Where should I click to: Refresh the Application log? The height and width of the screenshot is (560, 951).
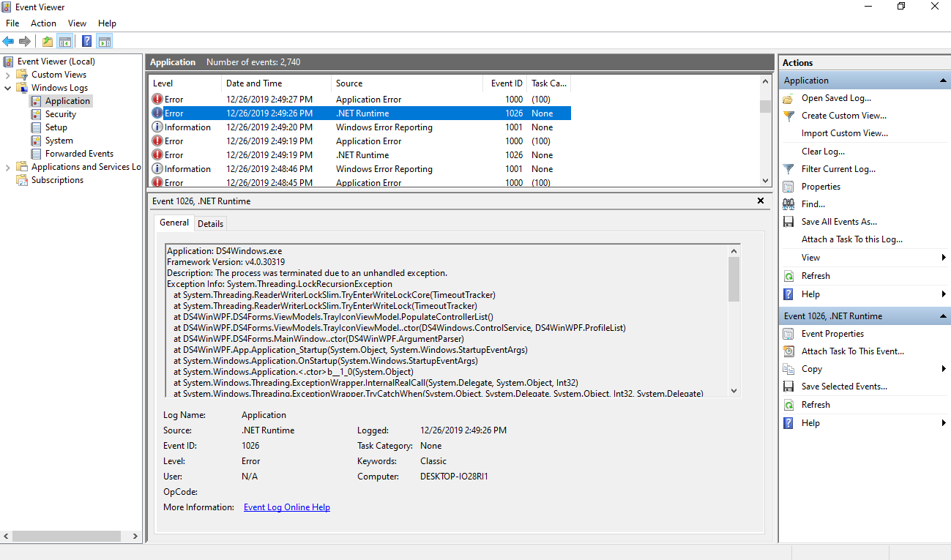[x=816, y=275]
